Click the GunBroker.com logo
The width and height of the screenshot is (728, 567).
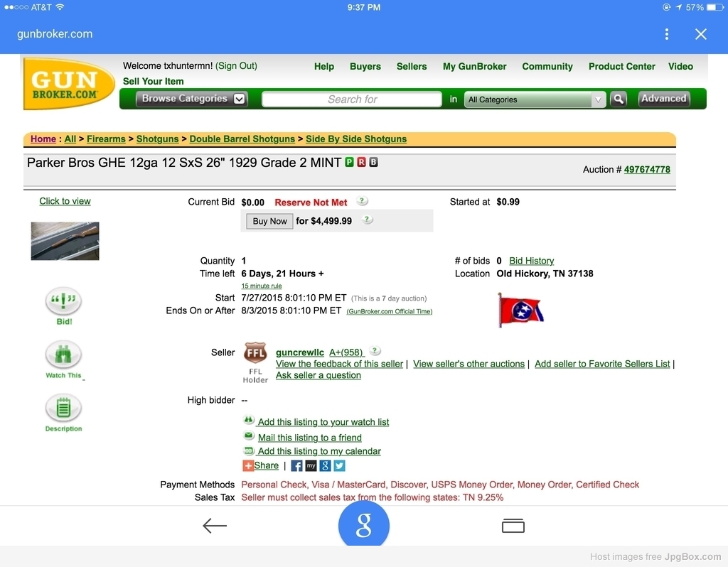pyautogui.click(x=69, y=84)
